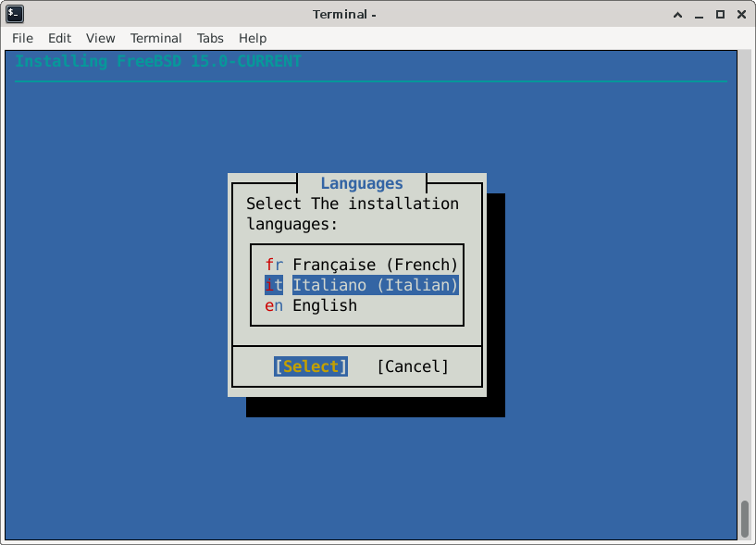Screen dimensions: 756x545
Task: Open the File menu
Action: pyautogui.click(x=22, y=38)
